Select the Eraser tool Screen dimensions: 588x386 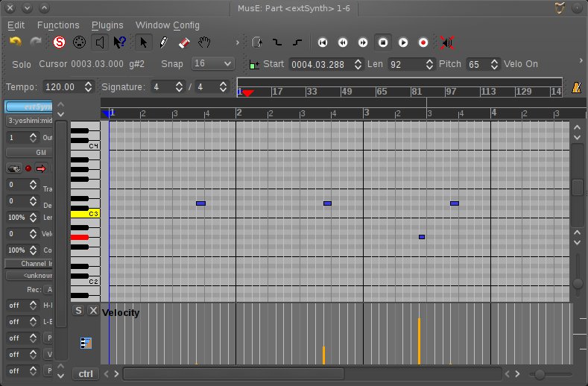pyautogui.click(x=184, y=42)
